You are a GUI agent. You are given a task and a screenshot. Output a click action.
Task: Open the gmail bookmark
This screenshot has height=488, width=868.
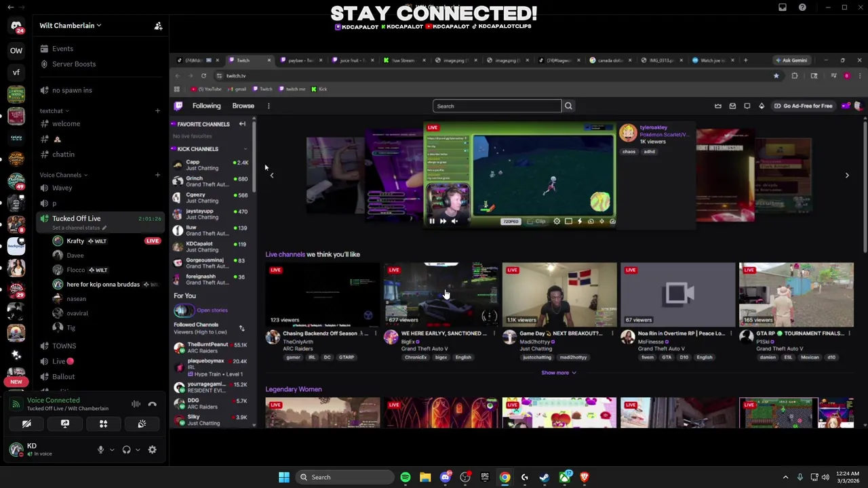pos(237,89)
